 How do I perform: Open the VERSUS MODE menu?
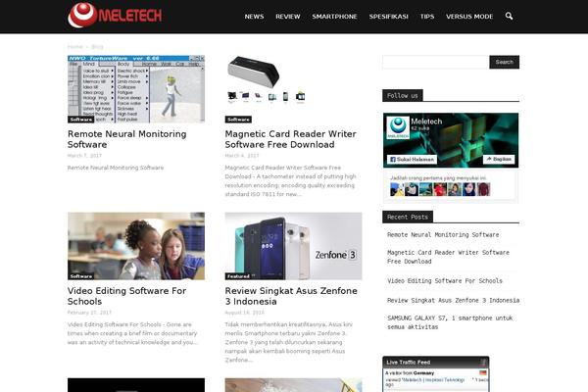tap(469, 17)
